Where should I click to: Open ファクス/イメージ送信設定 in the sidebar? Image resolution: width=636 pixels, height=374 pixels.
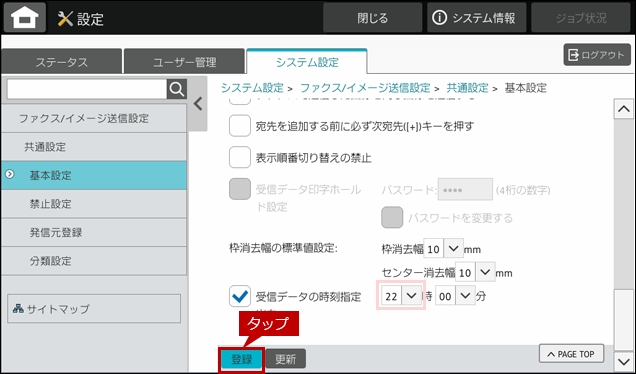tap(94, 118)
